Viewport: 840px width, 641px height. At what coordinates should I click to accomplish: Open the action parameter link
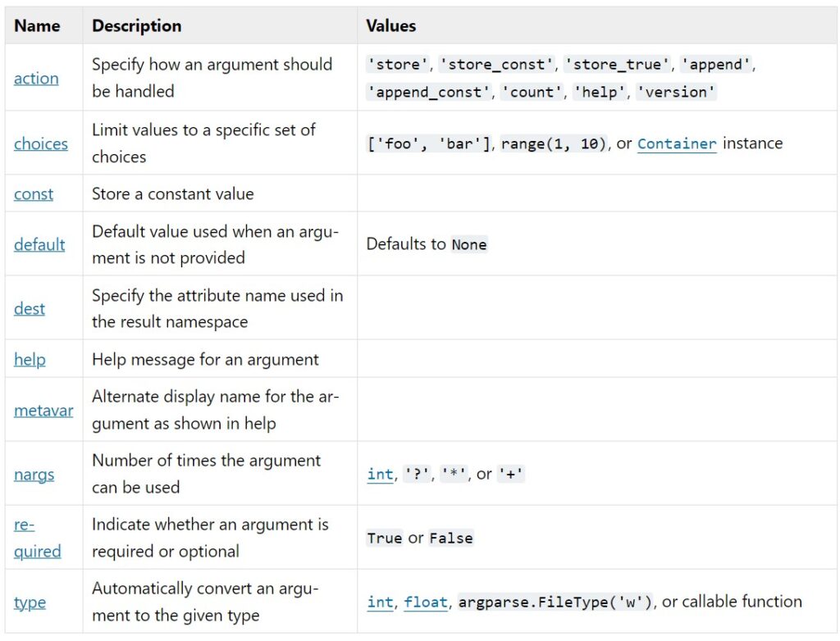click(x=36, y=79)
